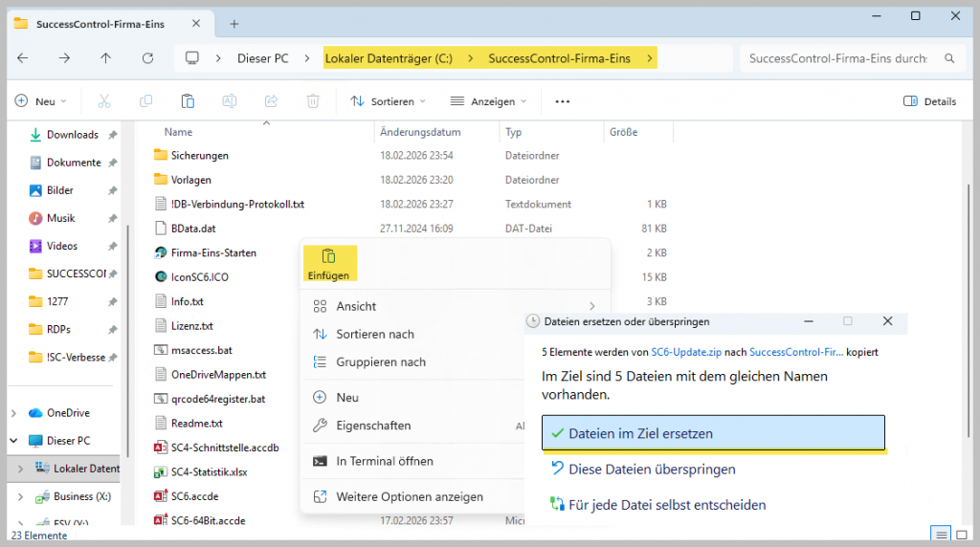Open the Sortieren dropdown
This screenshot has height=547, width=980.
click(388, 101)
